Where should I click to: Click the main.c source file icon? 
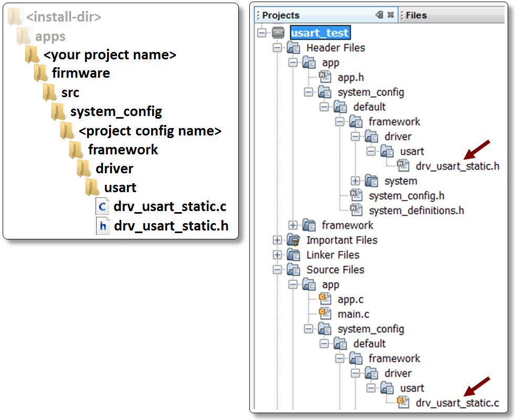coord(325,314)
